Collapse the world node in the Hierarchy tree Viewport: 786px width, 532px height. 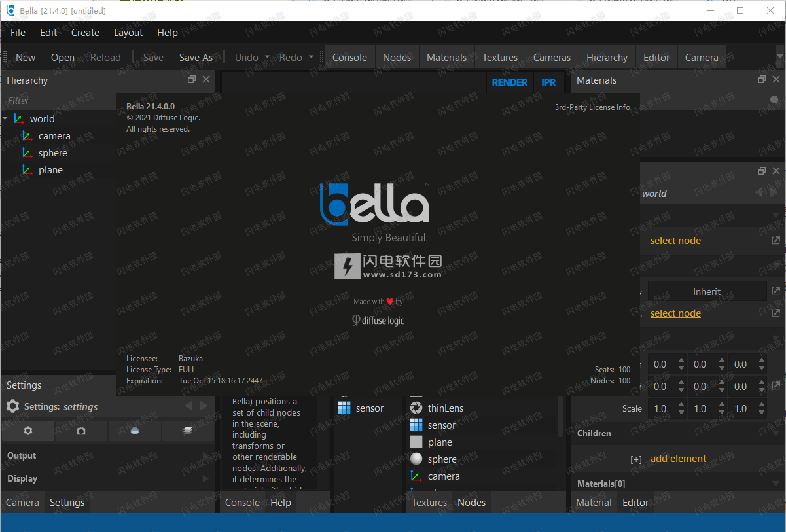tap(5, 119)
